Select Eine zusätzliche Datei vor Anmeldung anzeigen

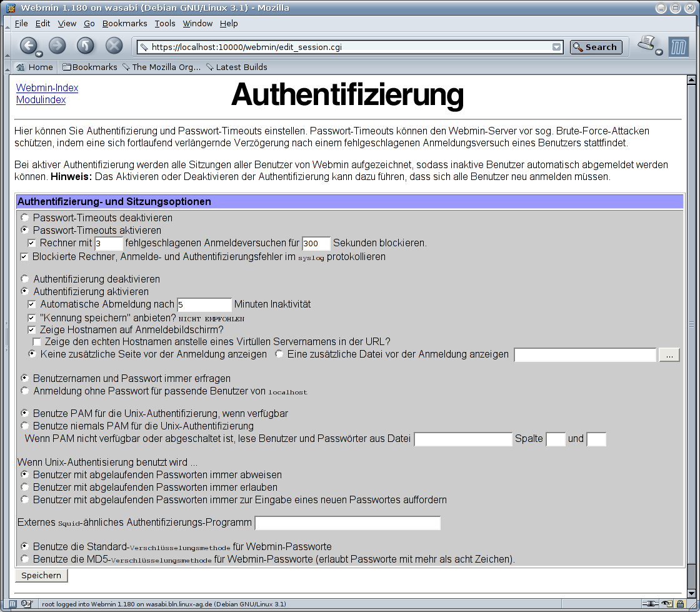(x=279, y=354)
